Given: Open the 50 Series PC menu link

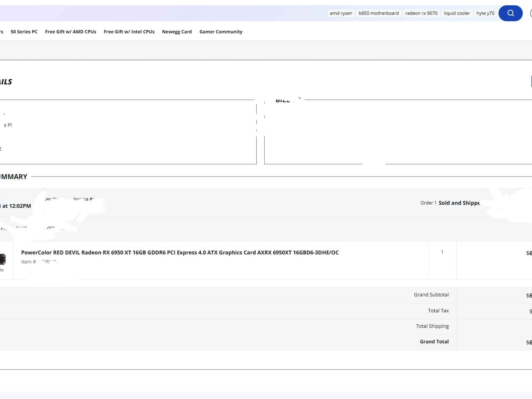Looking at the screenshot, I should [24, 32].
